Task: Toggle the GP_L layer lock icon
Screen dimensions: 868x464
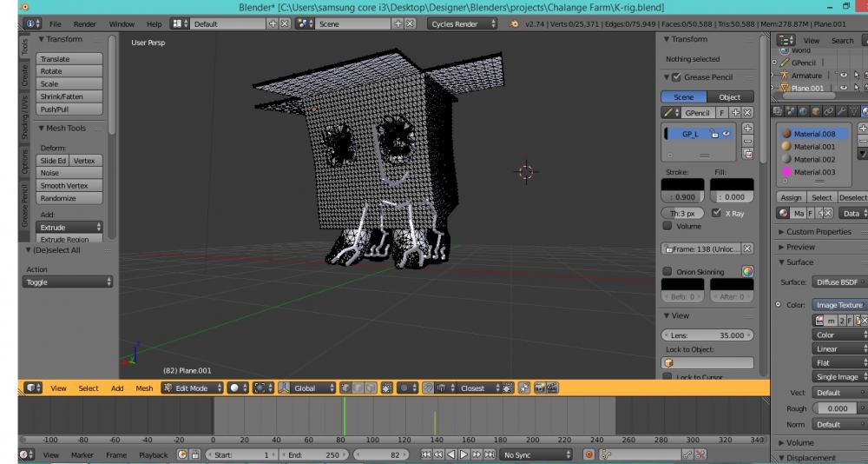Action: tap(713, 134)
